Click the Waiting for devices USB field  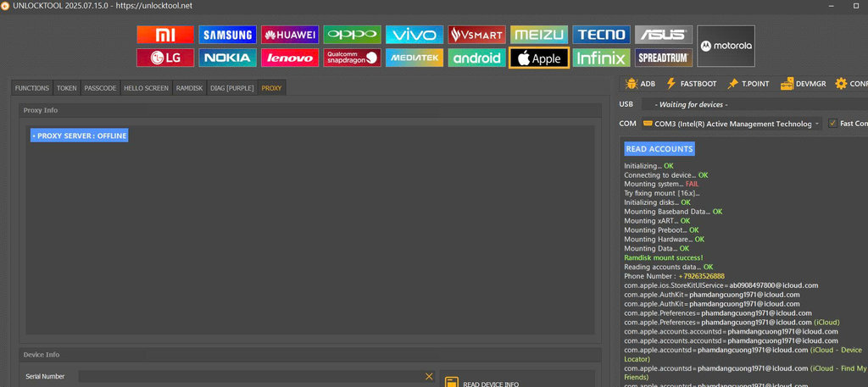pos(754,104)
